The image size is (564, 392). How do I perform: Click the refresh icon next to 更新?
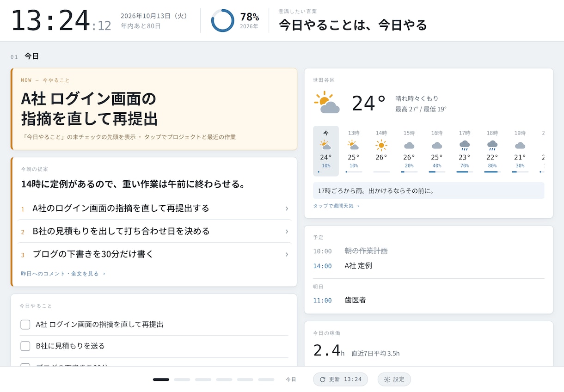(x=323, y=380)
